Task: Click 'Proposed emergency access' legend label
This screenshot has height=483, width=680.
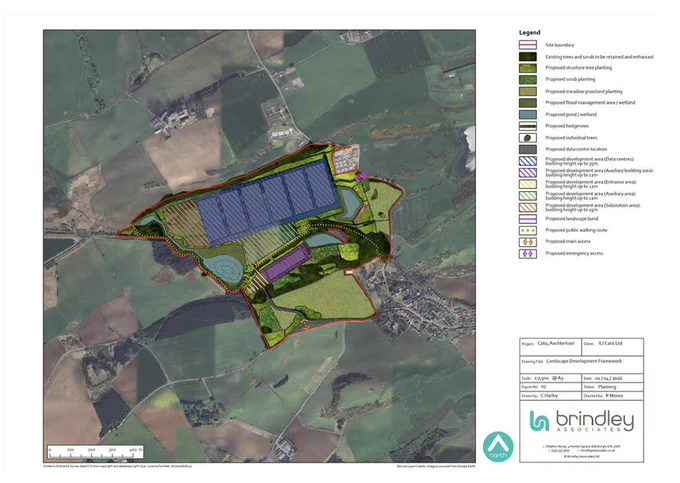Action: [x=574, y=253]
